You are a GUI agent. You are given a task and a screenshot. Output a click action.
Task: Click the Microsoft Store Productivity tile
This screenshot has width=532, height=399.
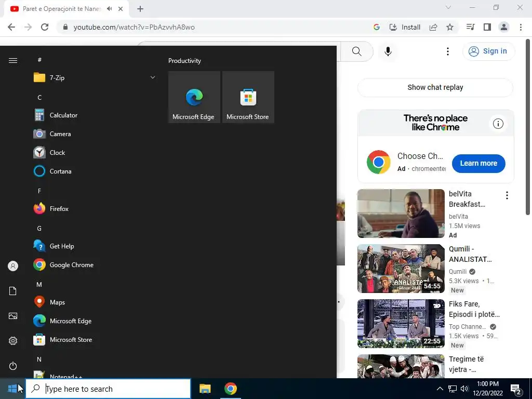(248, 97)
